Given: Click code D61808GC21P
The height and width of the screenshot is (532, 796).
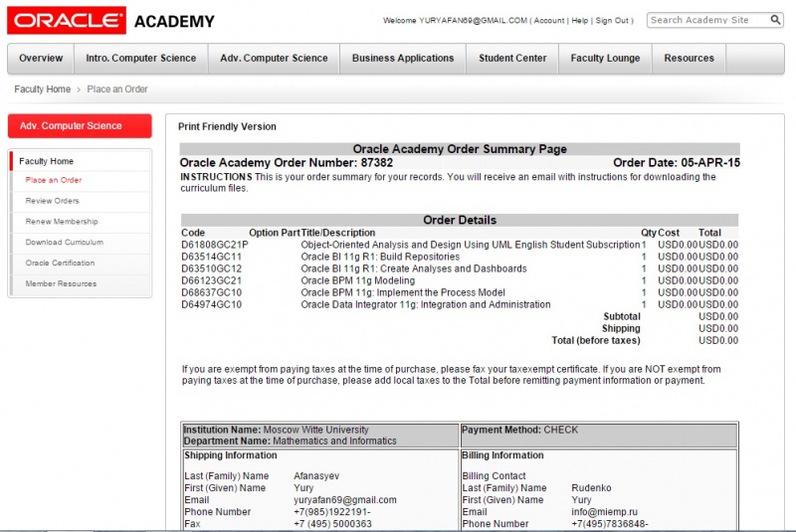Looking at the screenshot, I should pyautogui.click(x=214, y=245).
